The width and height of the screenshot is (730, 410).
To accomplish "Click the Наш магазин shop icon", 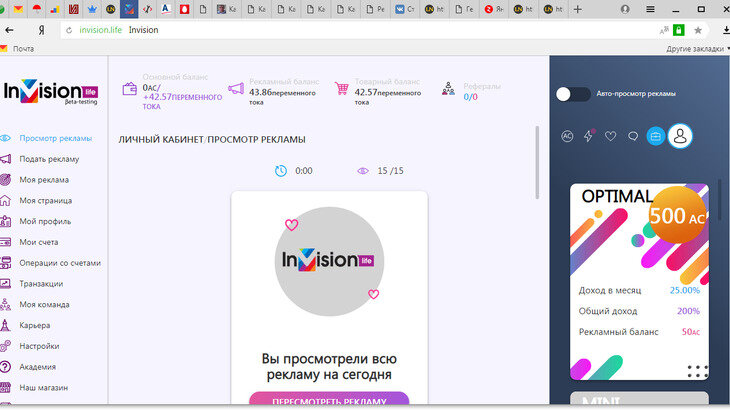I will click(5, 387).
